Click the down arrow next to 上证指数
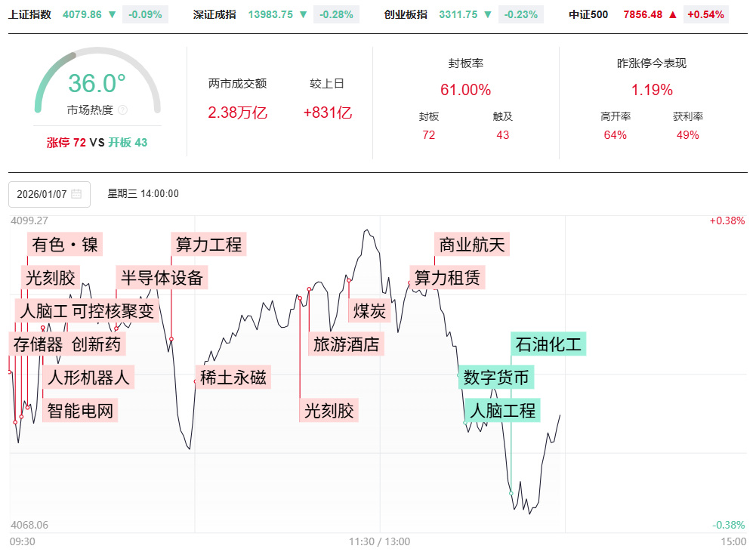Image resolution: width=756 pixels, height=552 pixels. (x=113, y=14)
